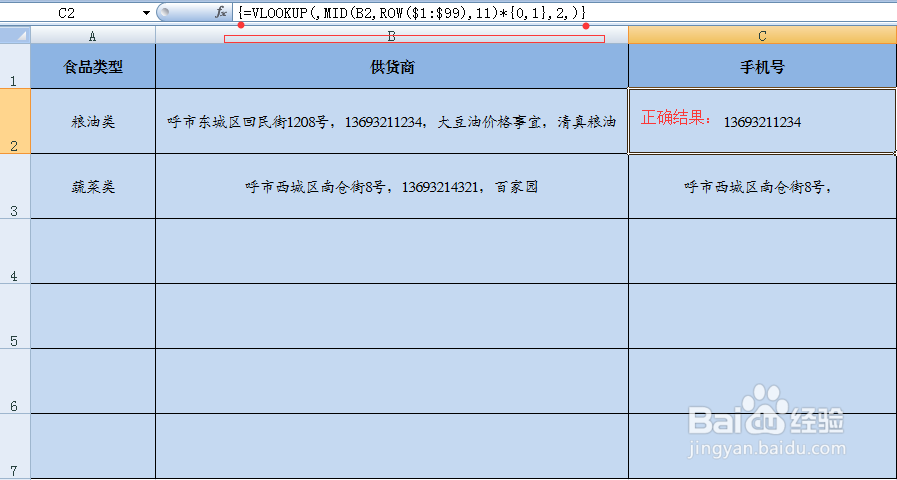Select row 1 header
Image resolution: width=897 pixels, height=480 pixels.
click(x=15, y=66)
